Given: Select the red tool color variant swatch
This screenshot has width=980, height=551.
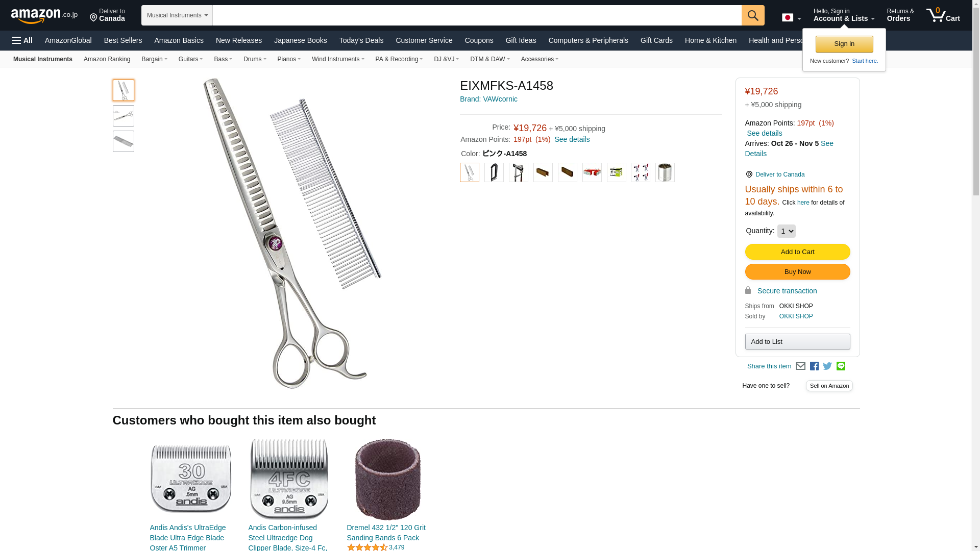Looking at the screenshot, I should pos(592,172).
